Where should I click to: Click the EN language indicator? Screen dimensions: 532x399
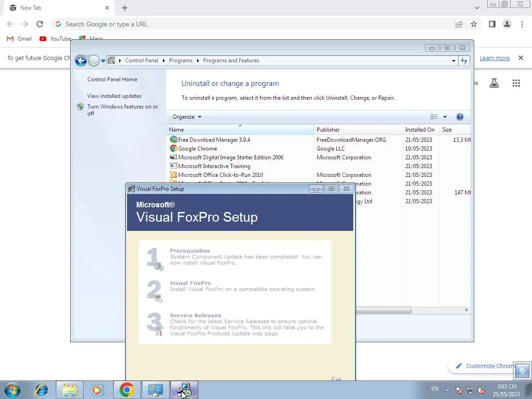(435, 389)
